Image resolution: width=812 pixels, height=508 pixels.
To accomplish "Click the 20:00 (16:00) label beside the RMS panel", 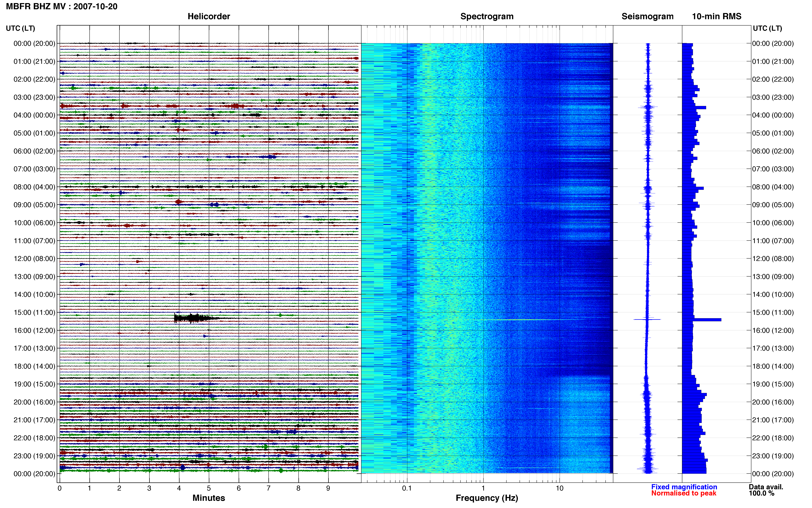I will pos(773,402).
